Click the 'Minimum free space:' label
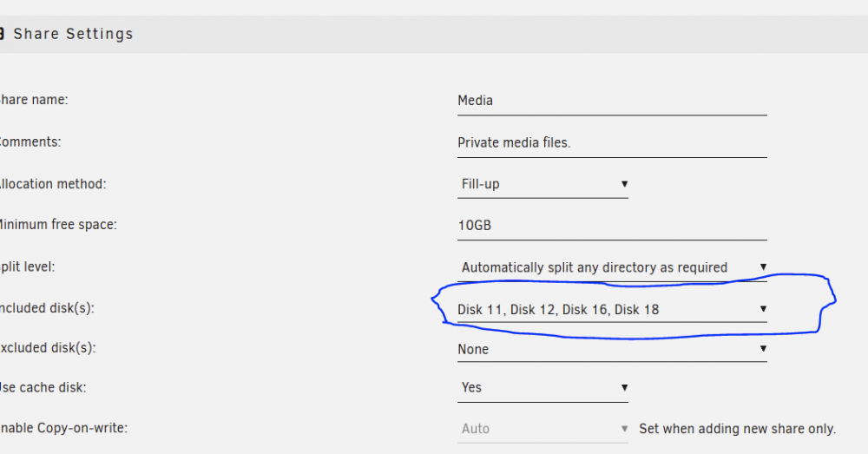This screenshot has width=868, height=454. [x=57, y=224]
